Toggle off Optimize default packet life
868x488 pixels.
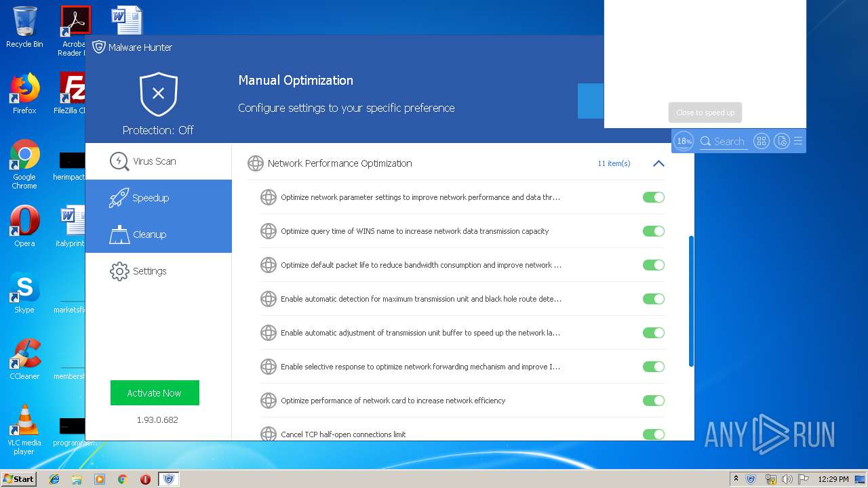(x=654, y=265)
